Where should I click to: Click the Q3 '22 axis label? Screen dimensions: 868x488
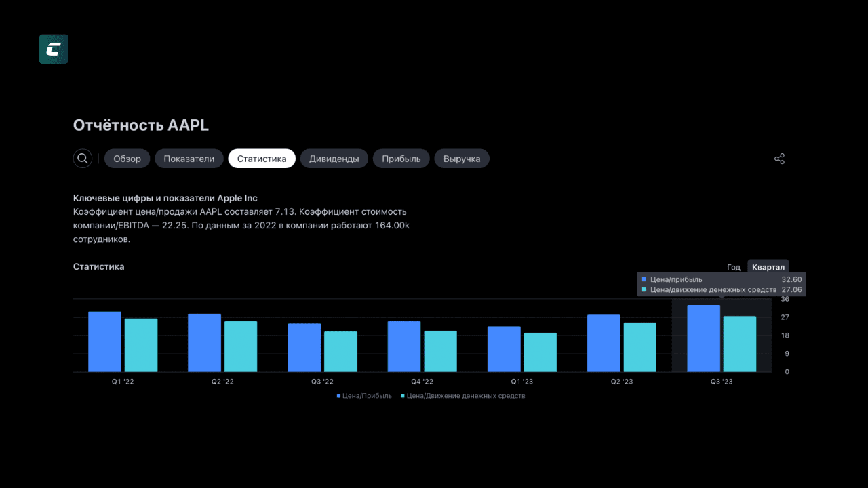pos(322,382)
